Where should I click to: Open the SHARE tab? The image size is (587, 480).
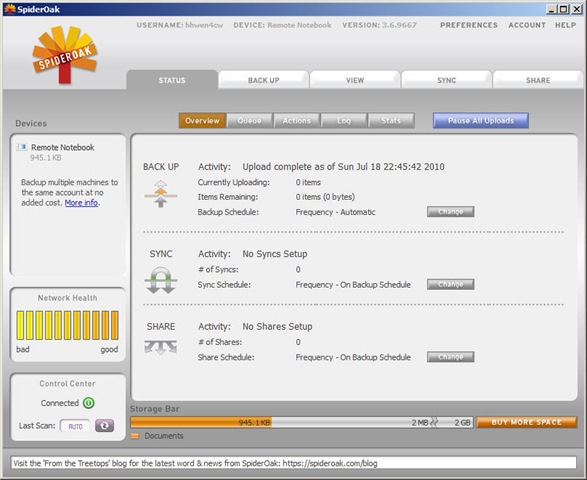[x=538, y=80]
